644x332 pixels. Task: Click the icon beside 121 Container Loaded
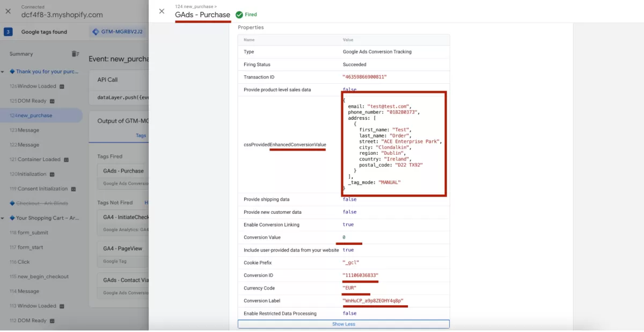click(66, 160)
